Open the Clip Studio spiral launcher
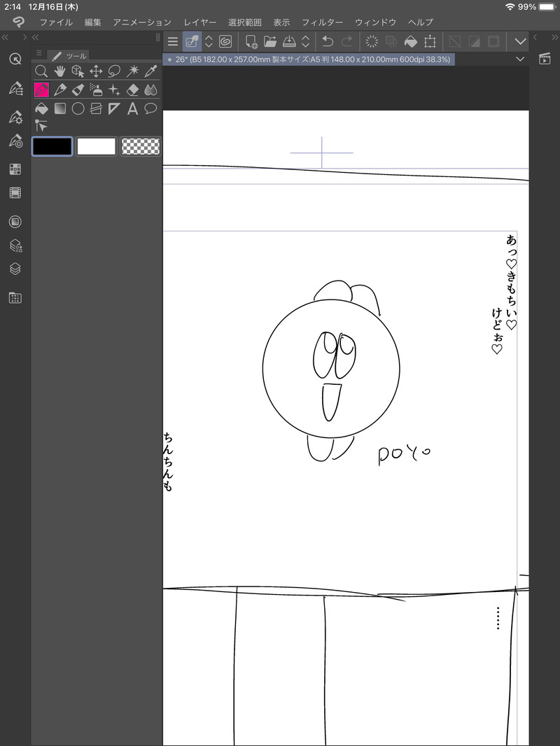560x746 pixels. click(x=225, y=41)
